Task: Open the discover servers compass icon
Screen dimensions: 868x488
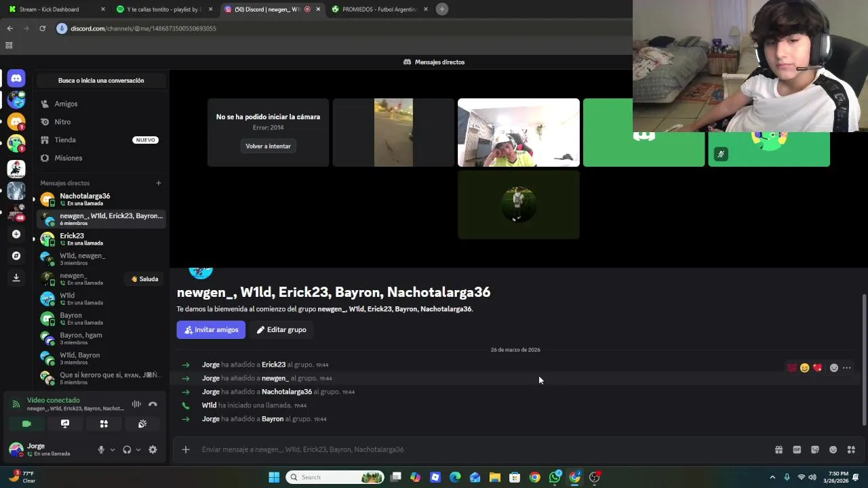Action: 16,256
